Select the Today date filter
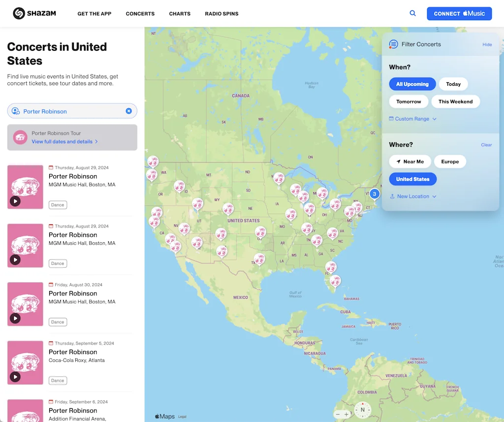504x422 pixels. pyautogui.click(x=453, y=84)
